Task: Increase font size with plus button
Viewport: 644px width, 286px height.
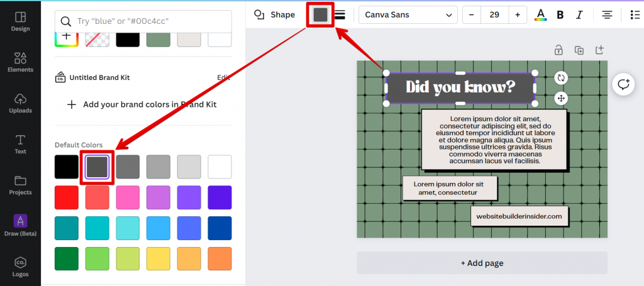Action: tap(518, 14)
